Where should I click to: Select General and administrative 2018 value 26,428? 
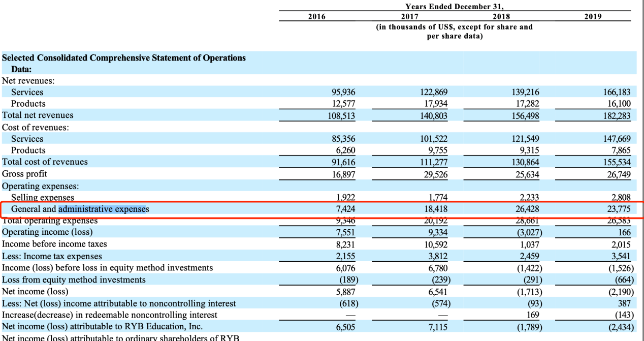pyautogui.click(x=526, y=209)
